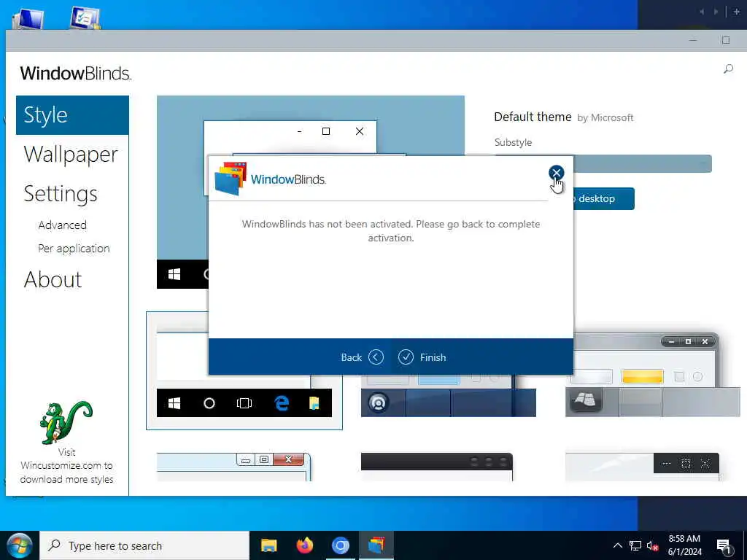Click the Back arrow circle icon
The height and width of the screenshot is (560, 747).
(376, 357)
